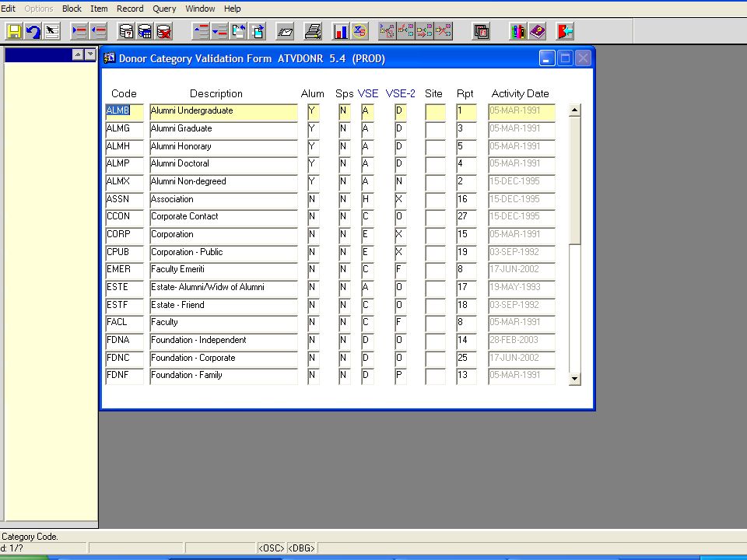Click the Insert Record toolbar icon
This screenshot has height=560, width=747.
[x=79, y=31]
